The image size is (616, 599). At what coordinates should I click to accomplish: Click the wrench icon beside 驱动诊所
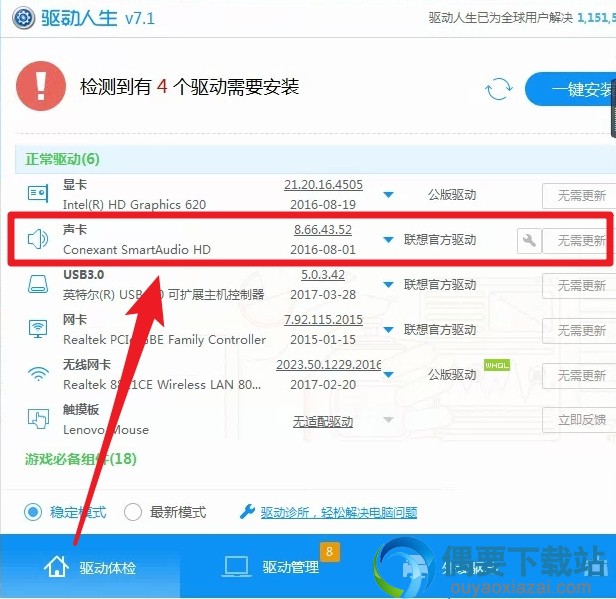[248, 511]
